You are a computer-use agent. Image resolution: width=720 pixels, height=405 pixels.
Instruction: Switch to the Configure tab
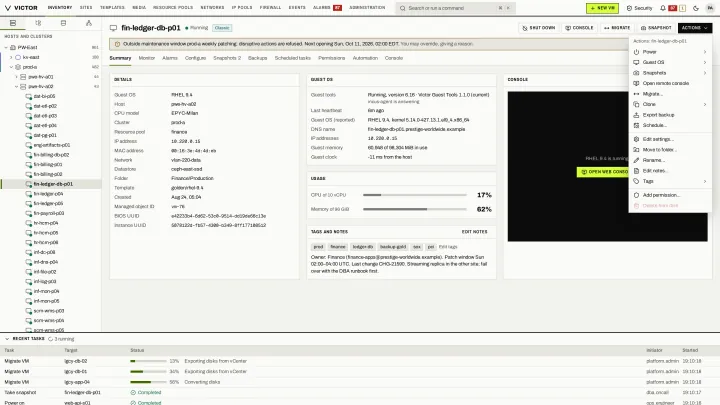point(195,58)
